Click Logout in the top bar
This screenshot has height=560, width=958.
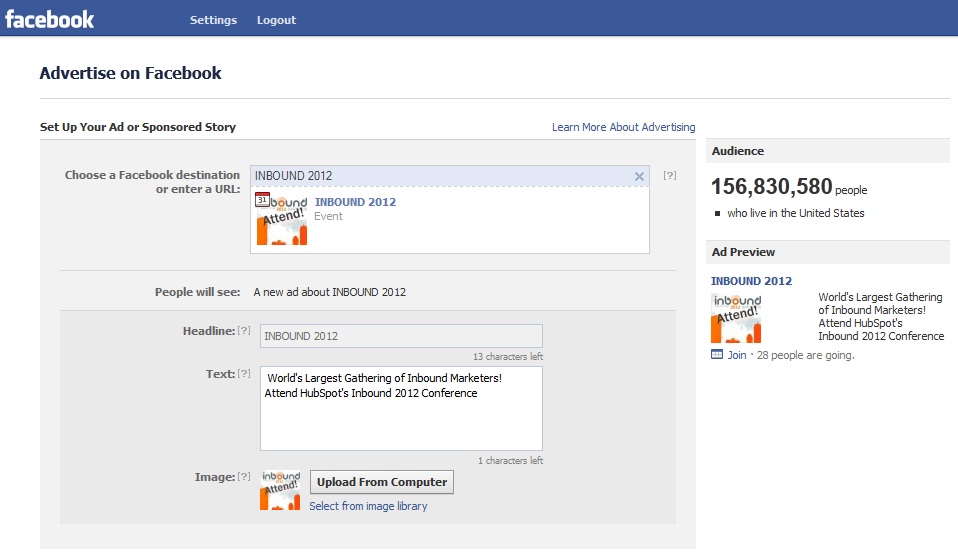(276, 20)
